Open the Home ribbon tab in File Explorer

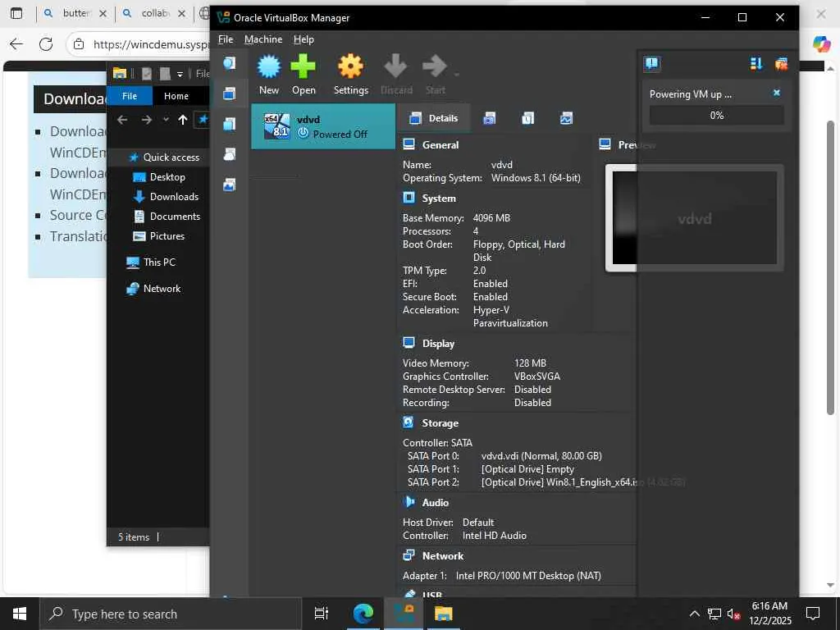pyautogui.click(x=176, y=96)
